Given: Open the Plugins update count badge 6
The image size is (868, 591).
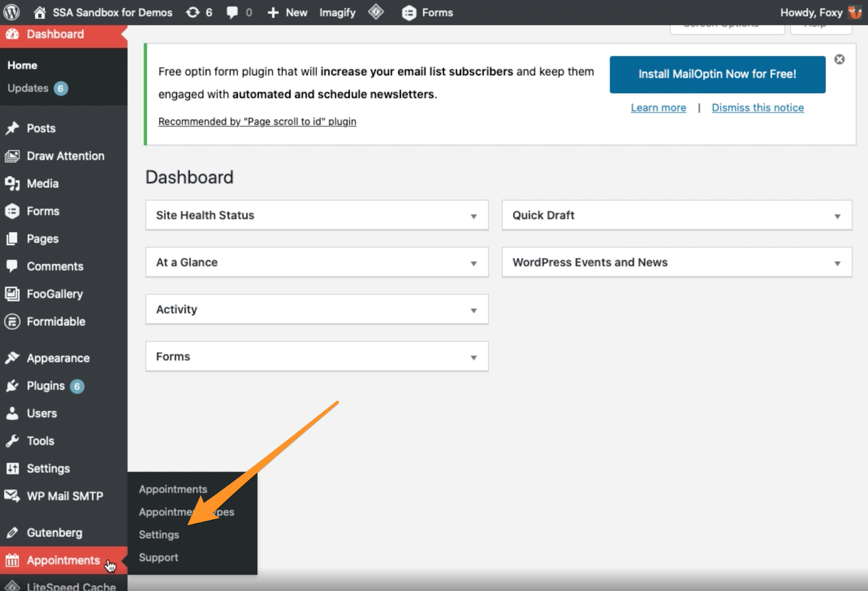Looking at the screenshot, I should point(77,386).
